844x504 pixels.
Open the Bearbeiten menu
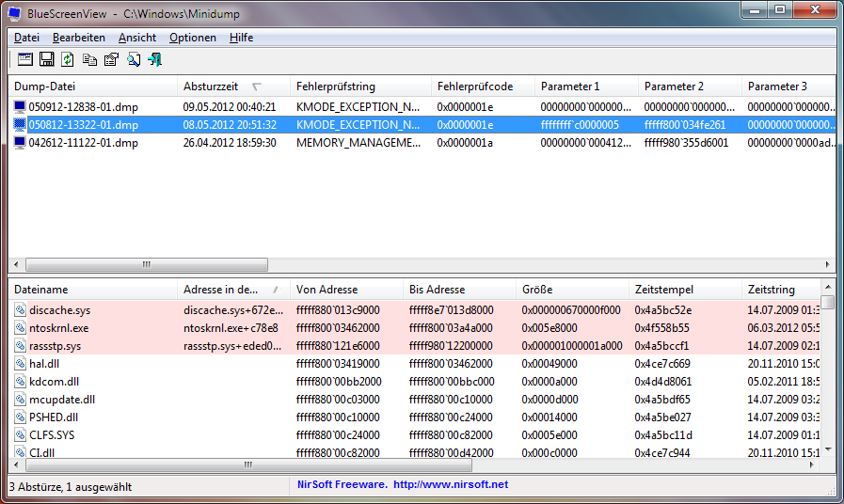79,38
